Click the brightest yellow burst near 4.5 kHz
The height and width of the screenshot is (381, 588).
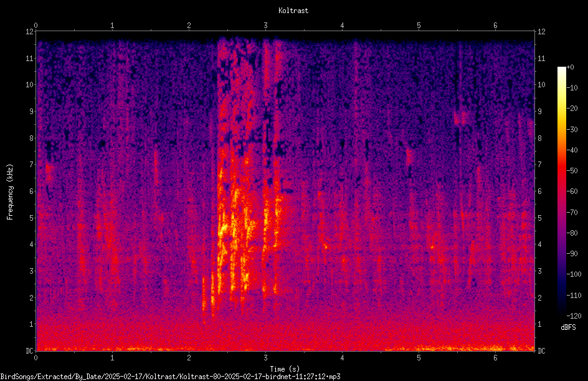click(223, 228)
